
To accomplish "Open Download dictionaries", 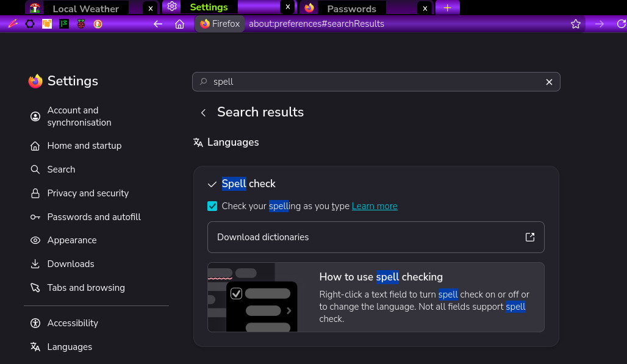I will tap(376, 237).
